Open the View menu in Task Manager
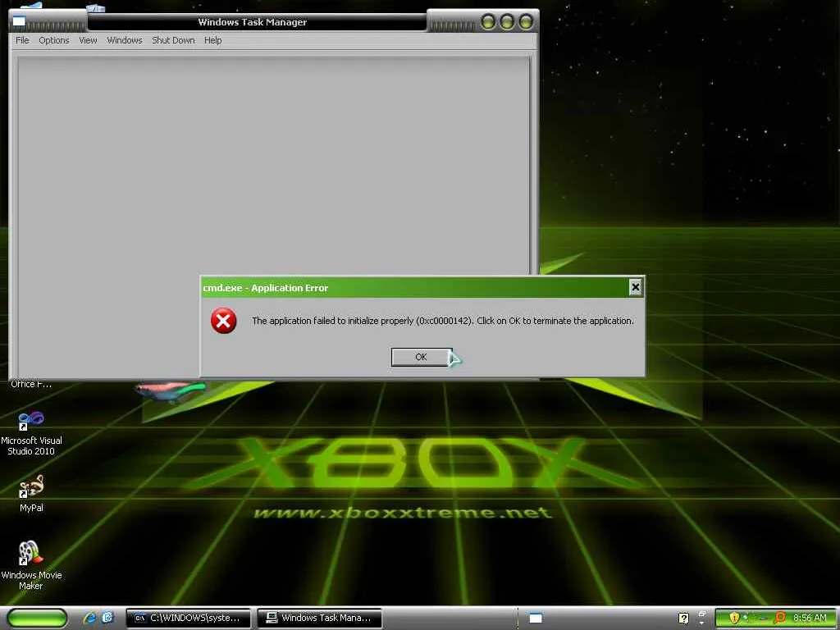Viewport: 840px width, 630px height. 88,40
